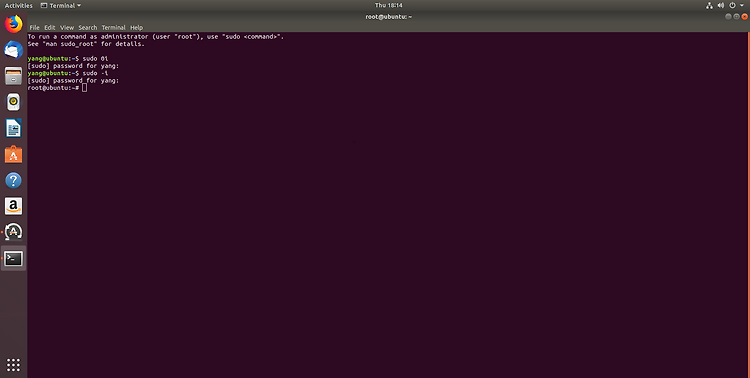Image resolution: width=750 pixels, height=378 pixels.
Task: Click the network status icon
Action: [709, 5]
